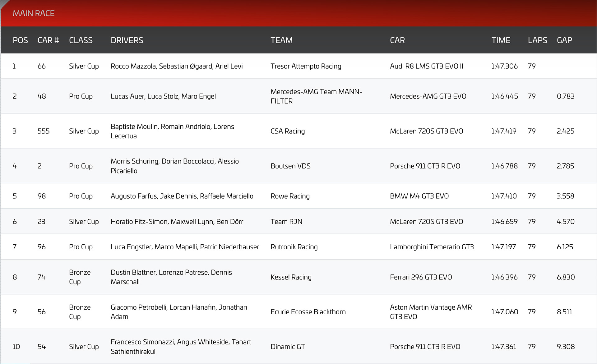Viewport: 597px width, 364px height.
Task: Select Aston Martin Vantage AMR GT3 EVO cell
Action: pos(431,312)
